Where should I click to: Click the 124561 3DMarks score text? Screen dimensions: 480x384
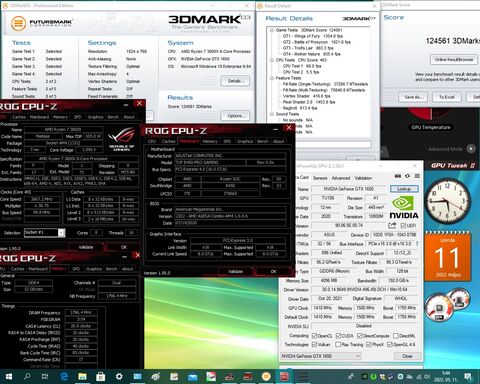click(453, 41)
